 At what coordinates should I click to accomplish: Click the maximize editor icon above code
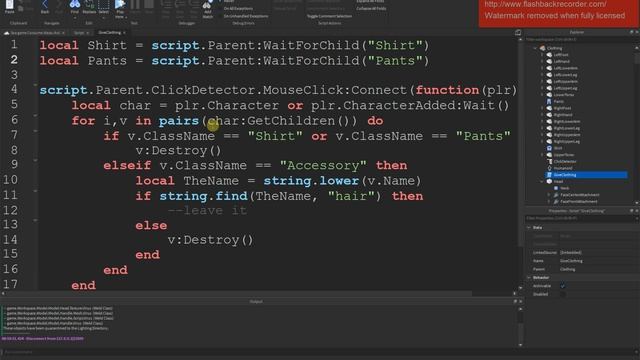point(518,32)
